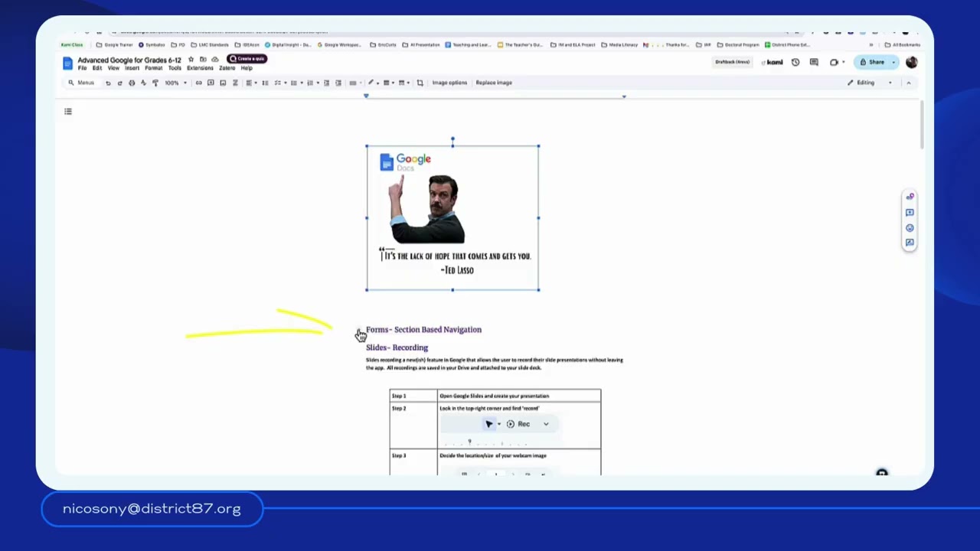The width and height of the screenshot is (980, 551).
Task: Click the Redo icon
Action: click(x=119, y=83)
